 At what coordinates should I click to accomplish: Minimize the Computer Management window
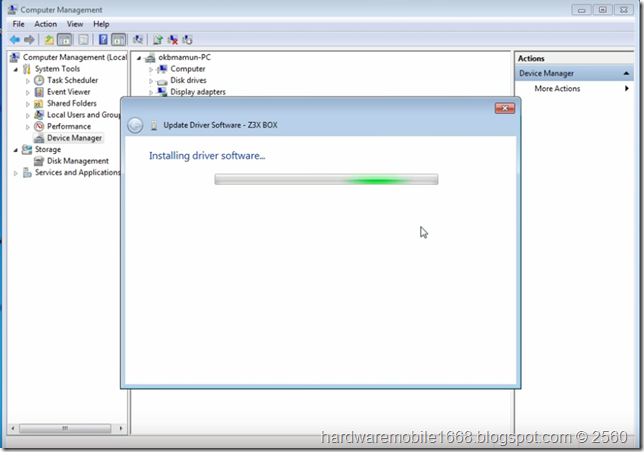pyautogui.click(x=582, y=10)
